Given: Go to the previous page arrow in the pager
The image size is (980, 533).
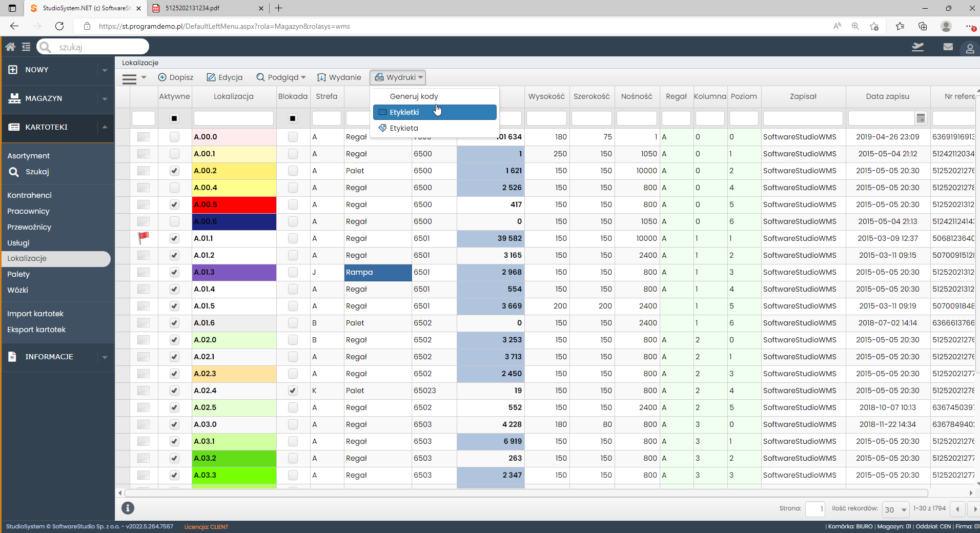Looking at the screenshot, I should point(957,509).
